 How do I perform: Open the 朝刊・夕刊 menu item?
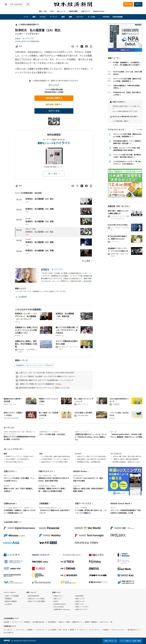coord(43,11)
